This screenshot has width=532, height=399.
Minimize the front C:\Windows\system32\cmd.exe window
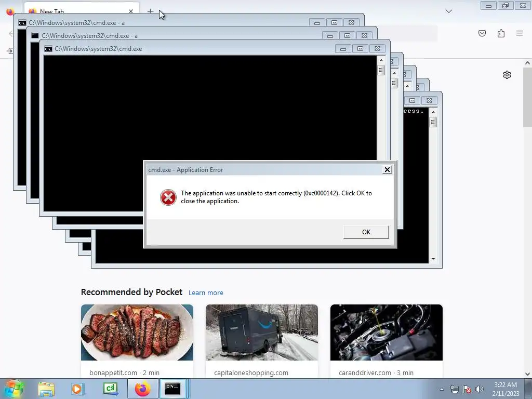[343, 49]
